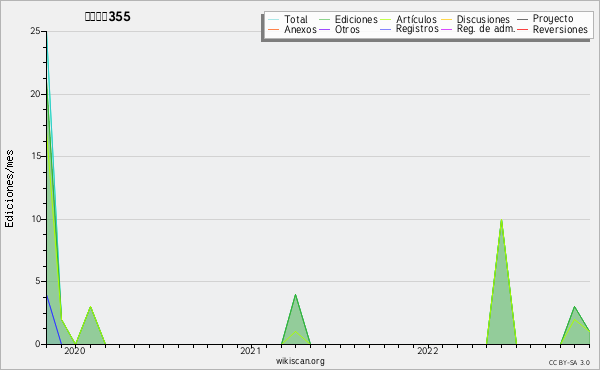The height and width of the screenshot is (370, 600).
Task: Click the 25 y-axis tick label
Action: point(35,31)
